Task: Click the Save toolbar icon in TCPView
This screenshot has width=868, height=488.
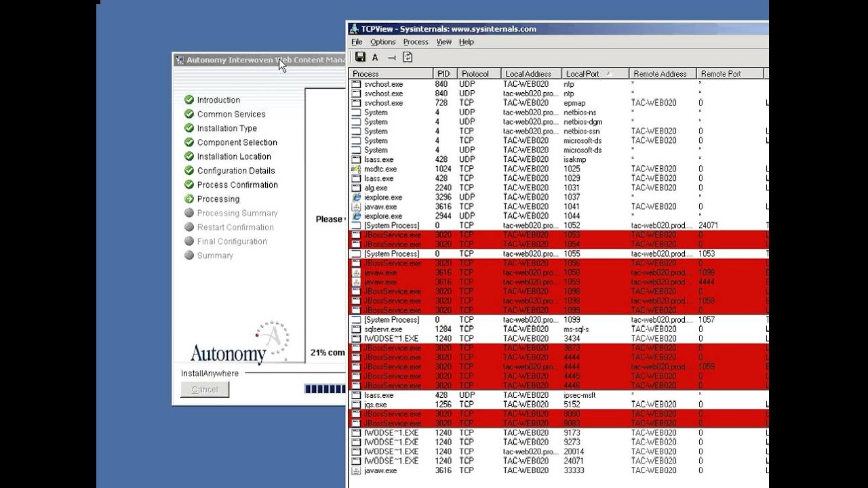Action: tap(360, 57)
